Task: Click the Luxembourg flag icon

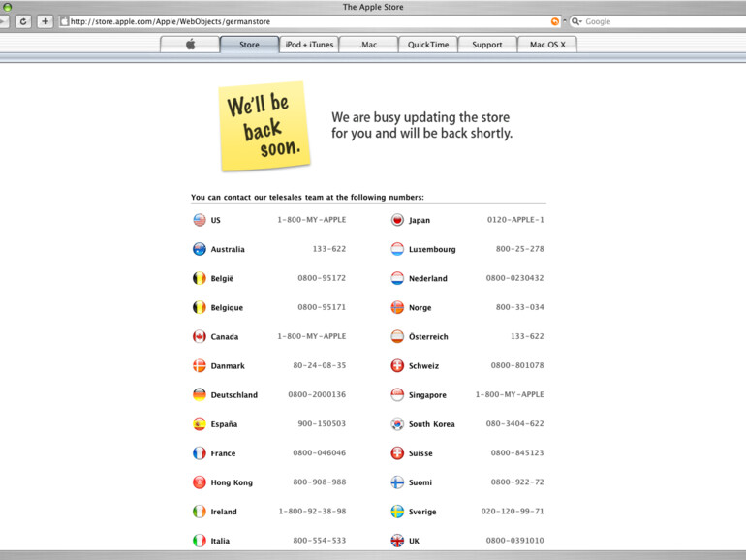Action: coord(397,249)
